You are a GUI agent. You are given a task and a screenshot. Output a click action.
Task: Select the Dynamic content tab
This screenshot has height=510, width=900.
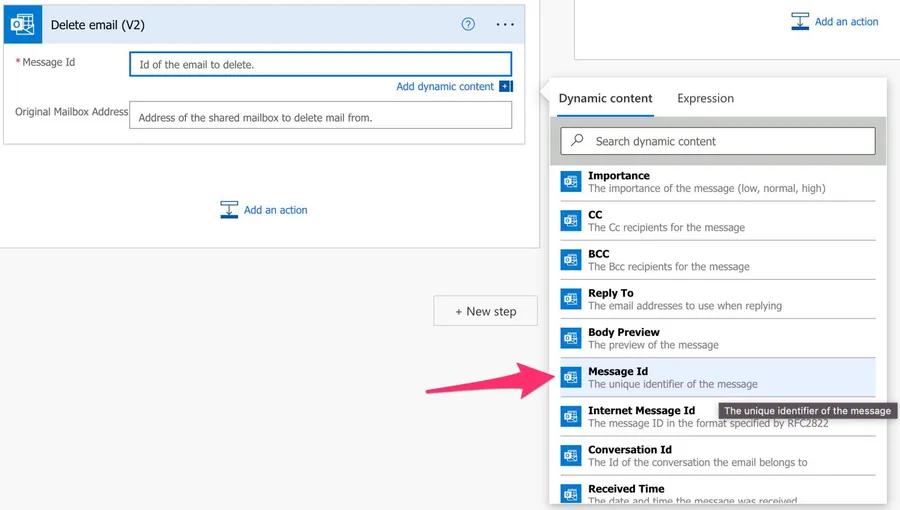pyautogui.click(x=605, y=98)
